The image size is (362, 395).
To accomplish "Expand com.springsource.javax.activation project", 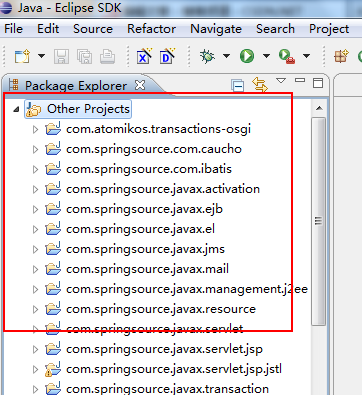I will click(x=35, y=189).
